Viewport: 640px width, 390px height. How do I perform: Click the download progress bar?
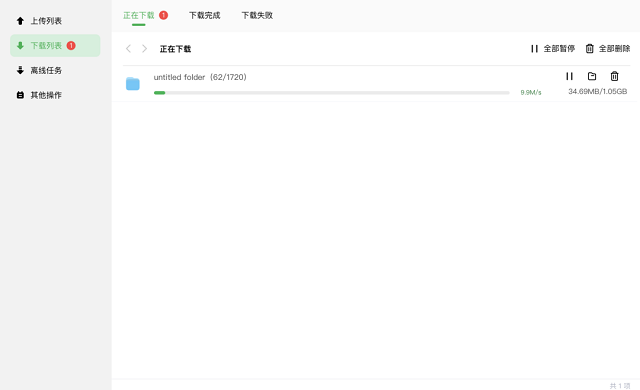pyautogui.click(x=332, y=93)
